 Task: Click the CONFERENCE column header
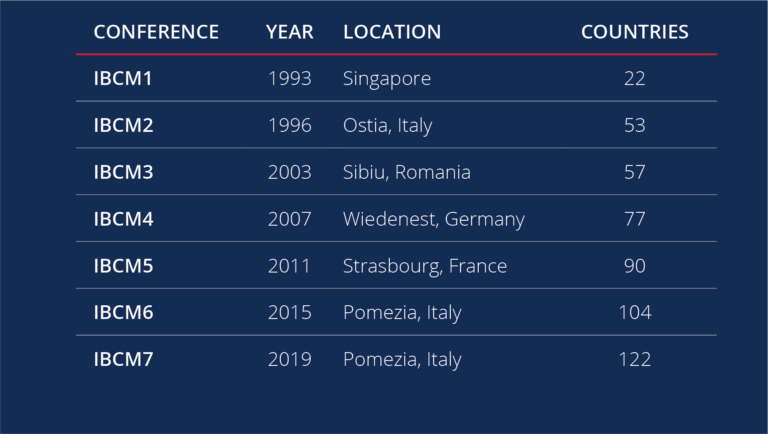(156, 32)
